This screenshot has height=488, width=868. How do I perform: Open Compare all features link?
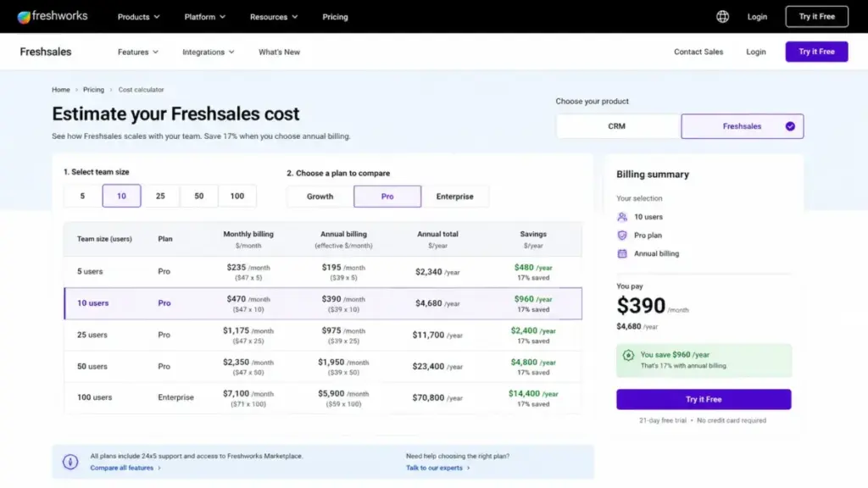[122, 468]
